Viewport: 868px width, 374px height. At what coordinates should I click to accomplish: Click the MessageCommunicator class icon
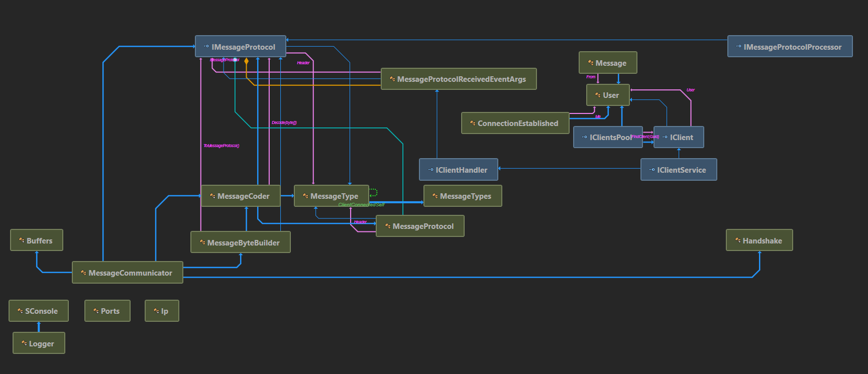pos(83,273)
